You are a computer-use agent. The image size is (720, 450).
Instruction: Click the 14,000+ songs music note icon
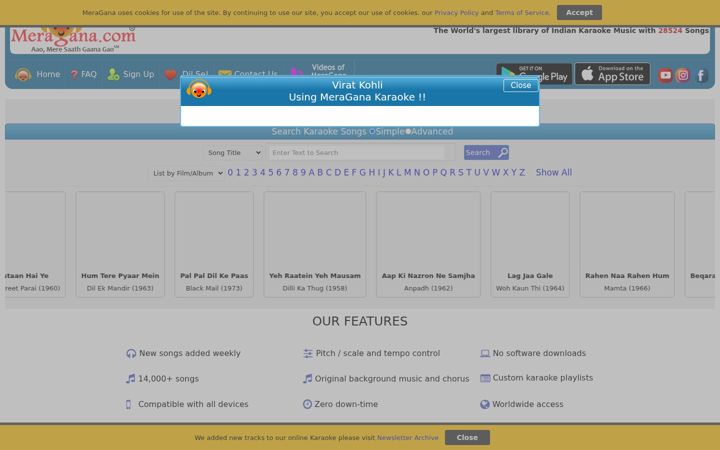130,378
